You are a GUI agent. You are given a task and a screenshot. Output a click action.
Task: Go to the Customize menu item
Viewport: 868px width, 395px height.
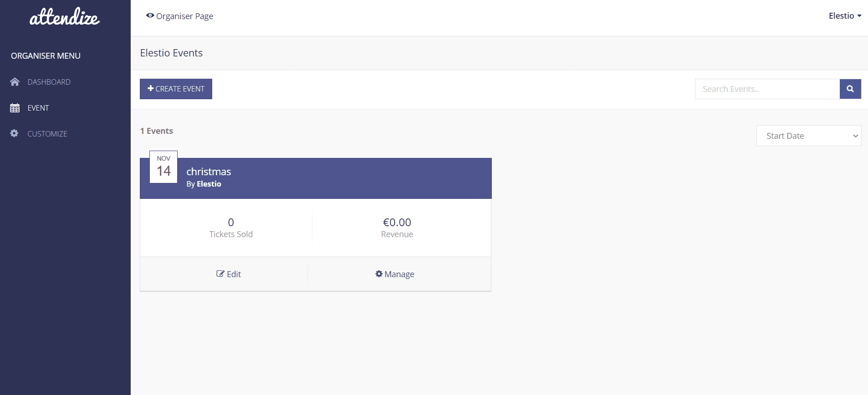(47, 134)
